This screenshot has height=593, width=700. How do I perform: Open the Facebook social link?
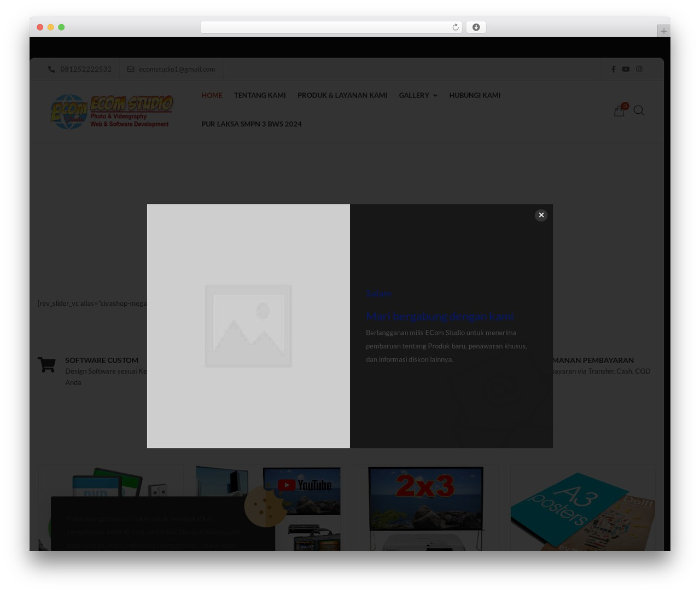613,69
